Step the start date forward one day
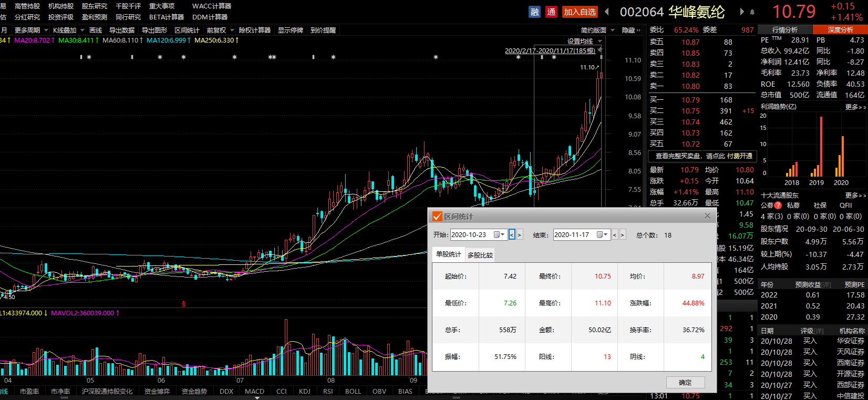Viewport: 868px width, 400px height. (x=520, y=235)
